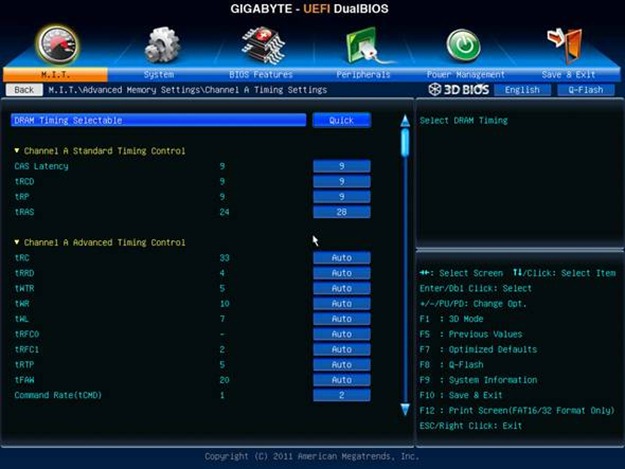Viewport: 625px width, 469px height.
Task: Select the tWL label
Action: click(x=22, y=319)
